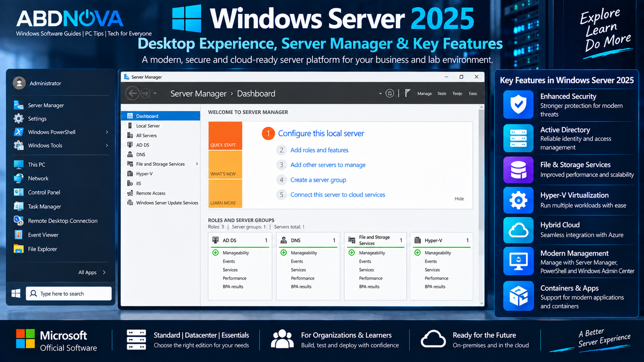Click the Administrator user avatar
The width and height of the screenshot is (644, 362).
pos(19,83)
